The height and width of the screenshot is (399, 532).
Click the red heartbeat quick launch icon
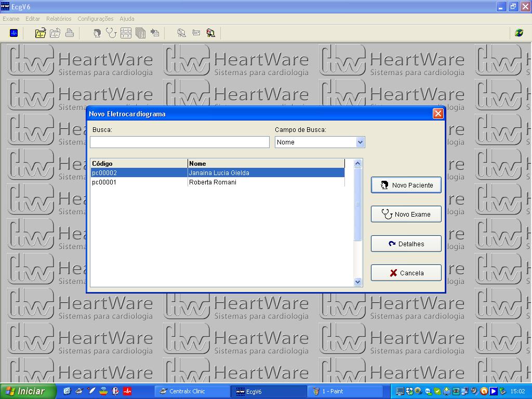pos(127,391)
